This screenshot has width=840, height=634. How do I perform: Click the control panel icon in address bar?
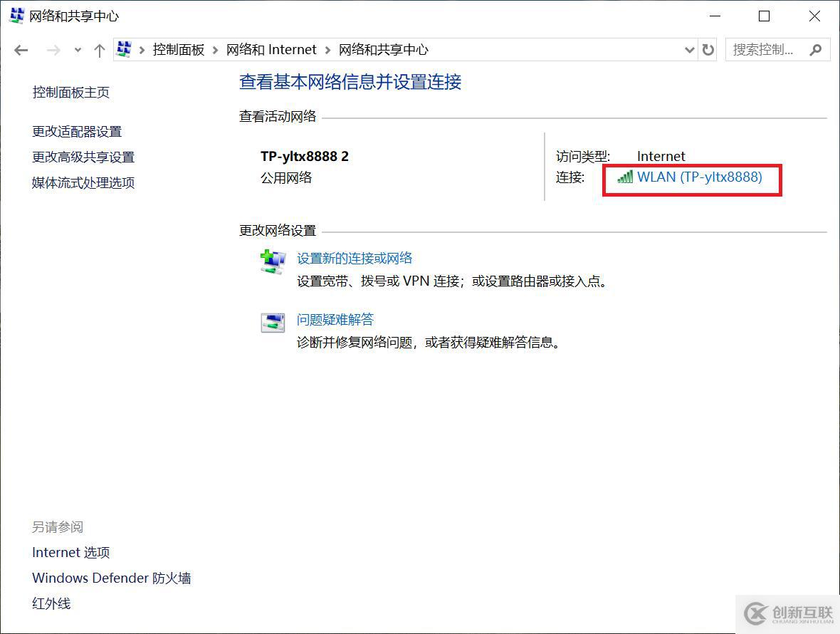125,49
